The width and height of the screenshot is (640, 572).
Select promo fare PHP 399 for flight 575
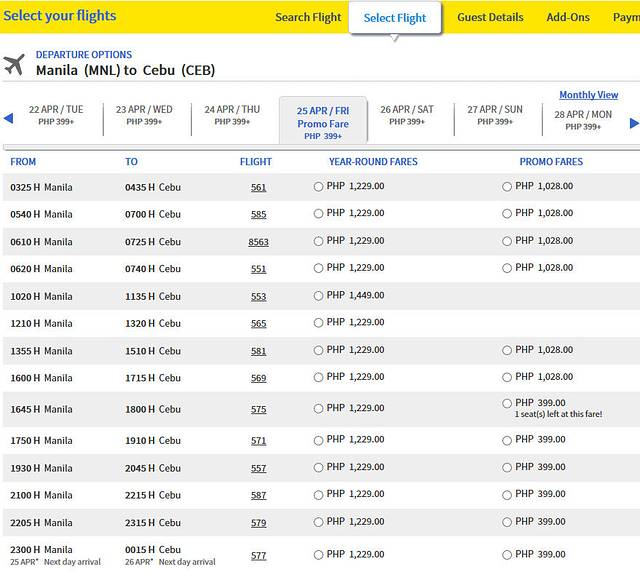click(x=507, y=403)
